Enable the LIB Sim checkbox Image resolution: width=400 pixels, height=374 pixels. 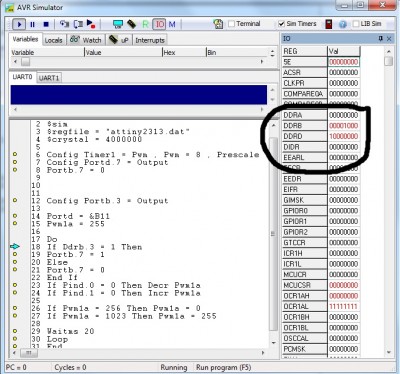click(356, 24)
